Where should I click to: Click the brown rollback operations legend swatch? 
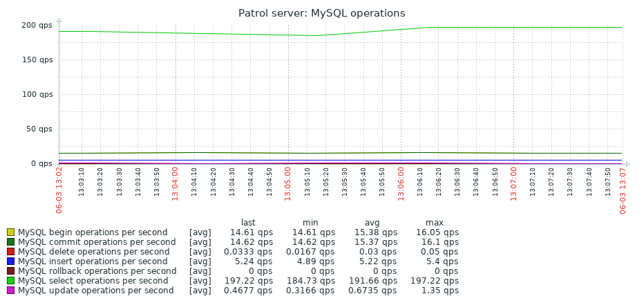(x=10, y=271)
